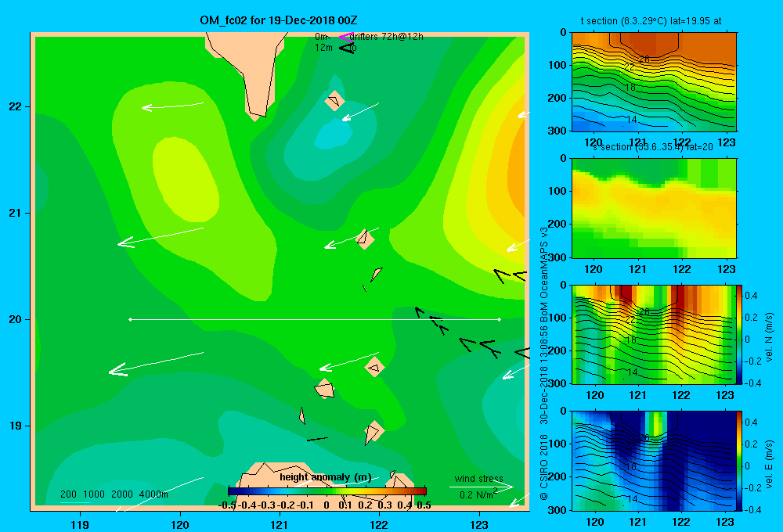The height and width of the screenshot is (532, 783).
Task: Click the black 12m drifter arrow legend icon
Action: tap(347, 48)
